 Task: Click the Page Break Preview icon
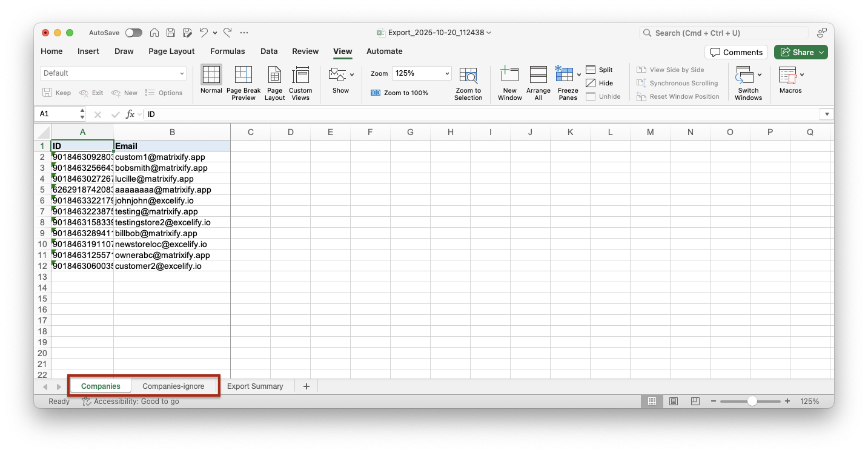pyautogui.click(x=243, y=75)
